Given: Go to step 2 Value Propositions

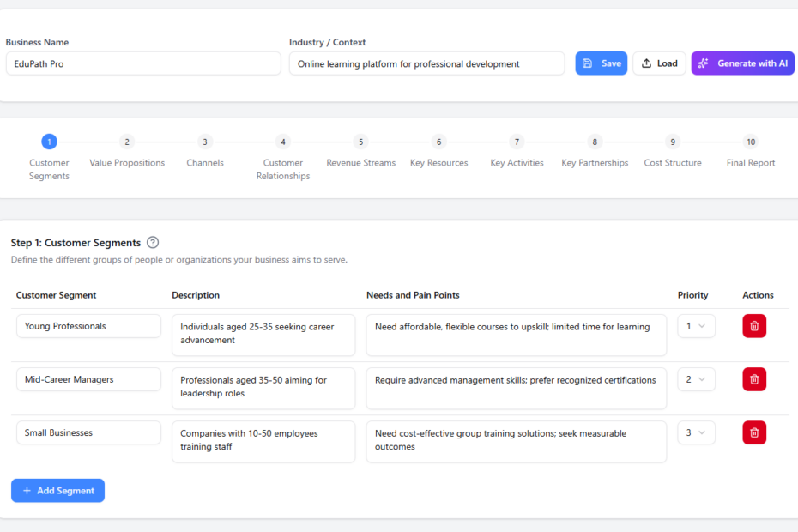Looking at the screenshot, I should (127, 142).
